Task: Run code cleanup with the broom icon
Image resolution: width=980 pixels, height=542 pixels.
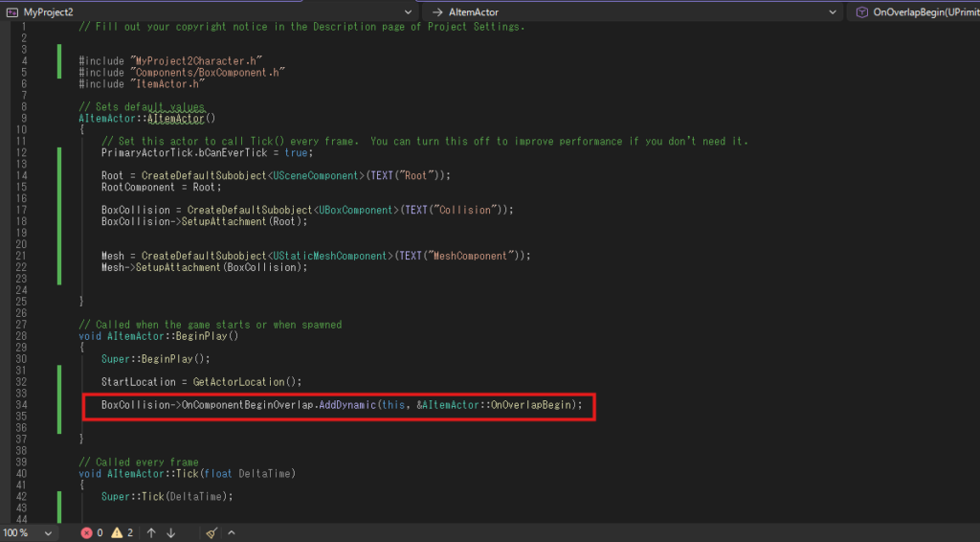Action: coord(212,532)
